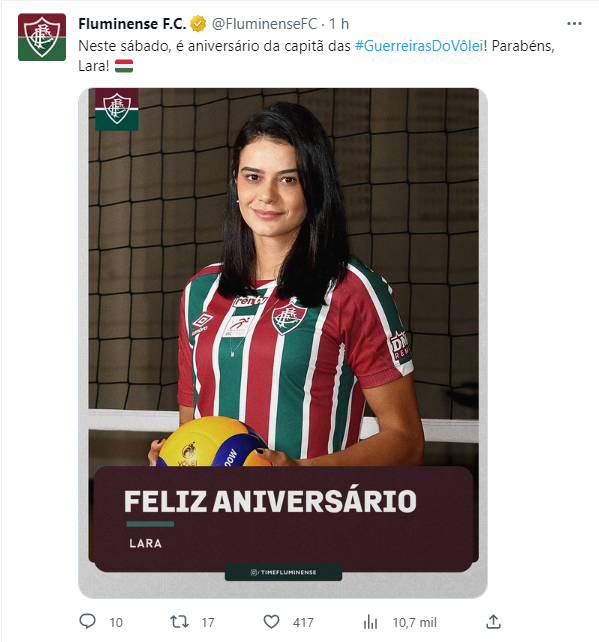
Task: Open the #GuerreirasDoVôlei hashtag
Action: point(419,46)
